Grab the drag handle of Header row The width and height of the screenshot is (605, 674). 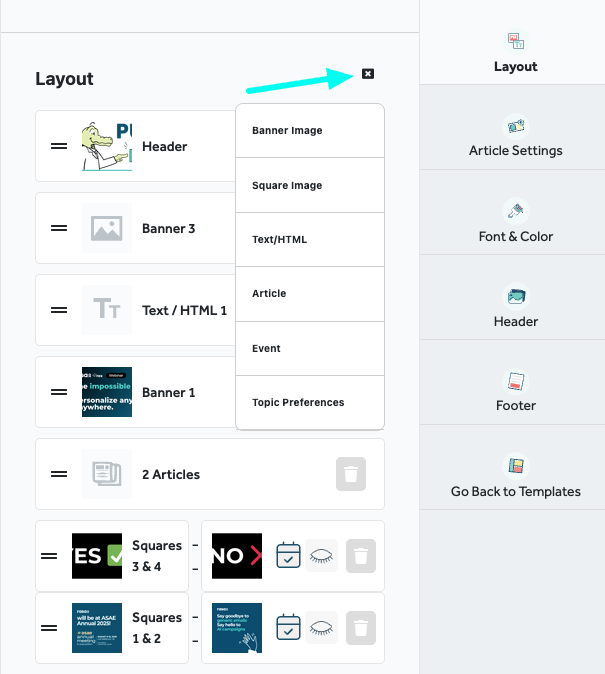(59, 146)
